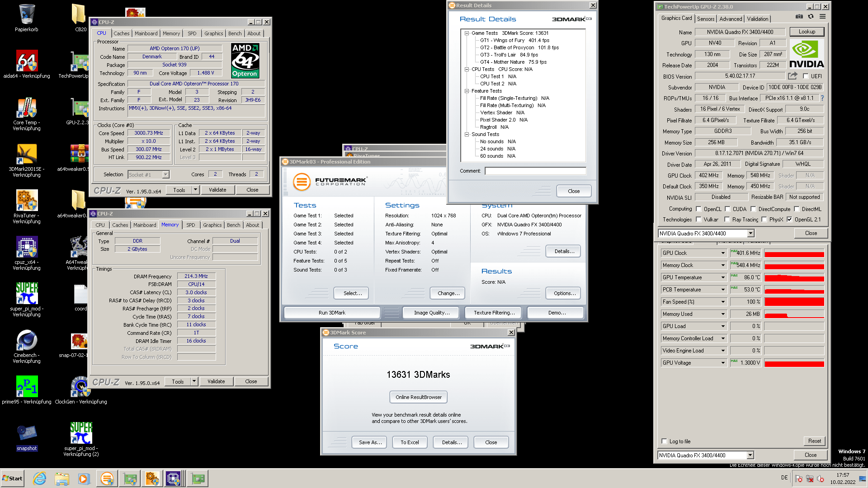Image resolution: width=868 pixels, height=488 pixels.
Task: Open the Bench tab in the top CPU-Z window
Action: tap(235, 33)
